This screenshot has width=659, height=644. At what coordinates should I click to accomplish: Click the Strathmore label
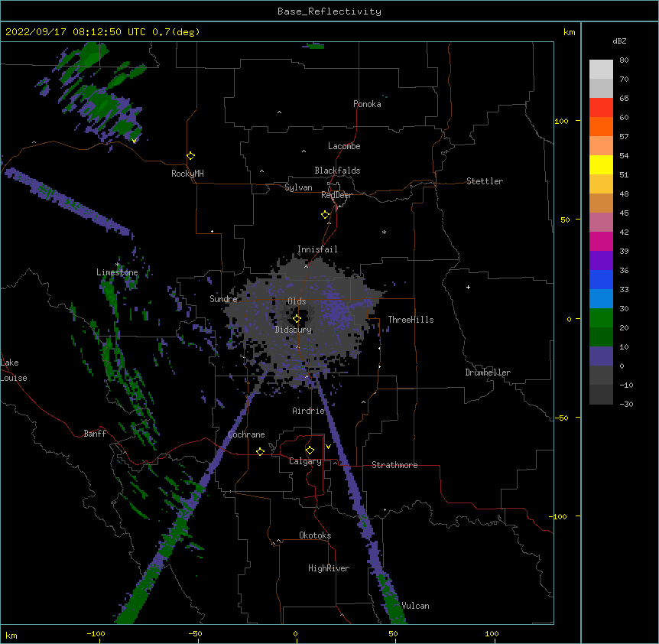tap(394, 465)
